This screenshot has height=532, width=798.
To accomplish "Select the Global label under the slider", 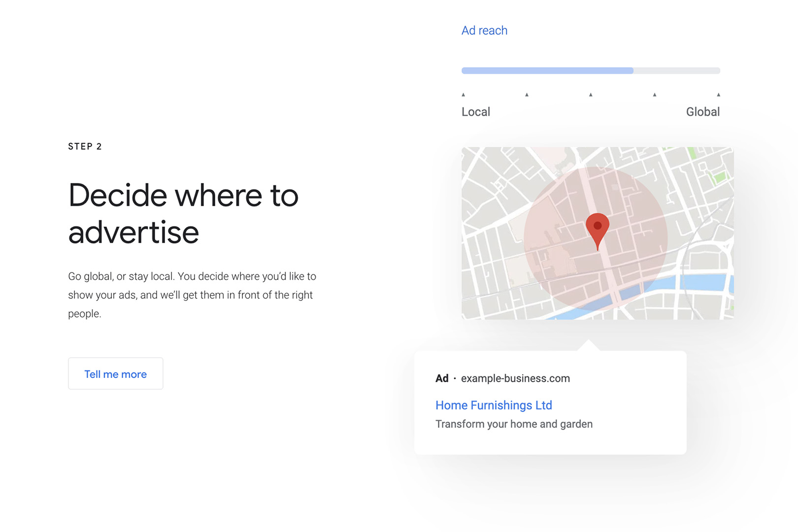I will 703,112.
